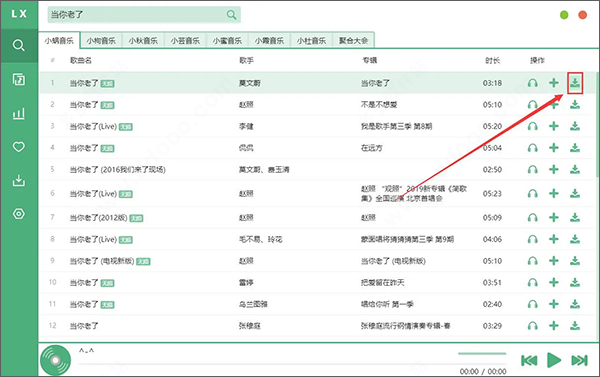Download row 10 song lasting 03:51
Image resolution: width=600 pixels, height=377 pixels.
point(575,282)
